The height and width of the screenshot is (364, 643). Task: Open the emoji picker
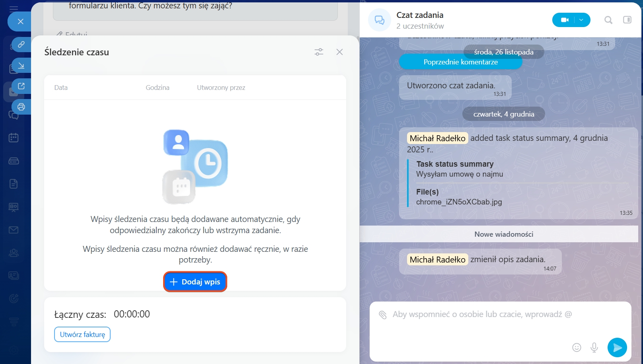click(x=577, y=347)
